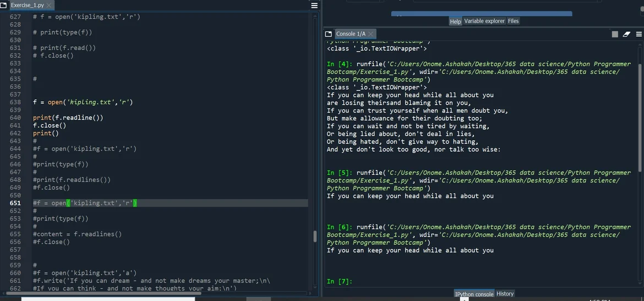Open the editor pane options hamburger menu
This screenshot has height=301, width=644.
coord(314,6)
